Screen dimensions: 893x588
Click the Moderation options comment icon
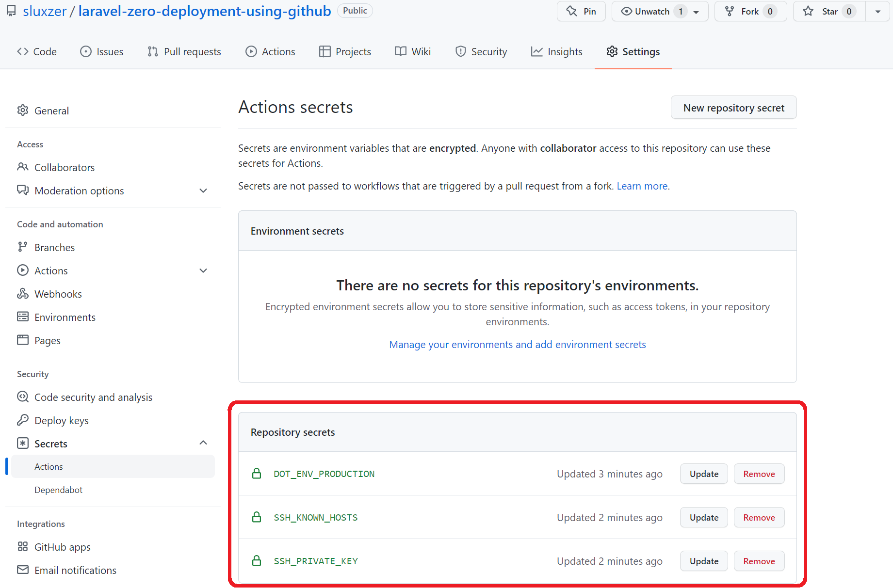(23, 191)
